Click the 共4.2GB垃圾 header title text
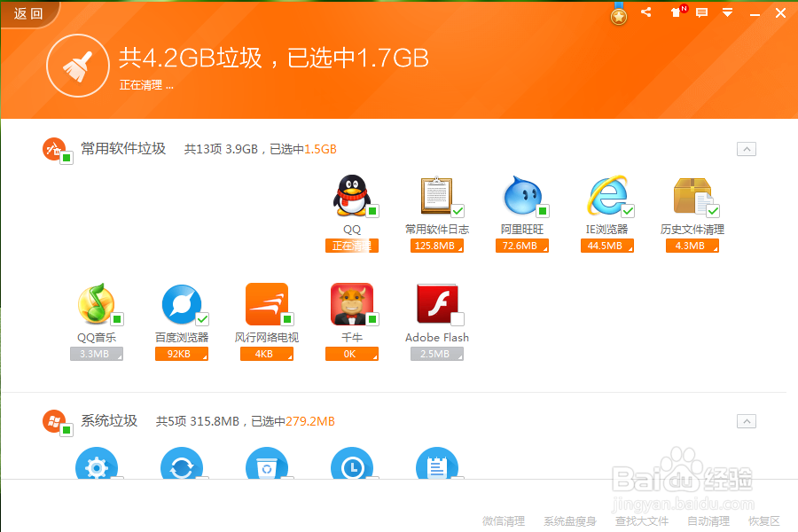This screenshot has height=532, width=798. (191, 58)
